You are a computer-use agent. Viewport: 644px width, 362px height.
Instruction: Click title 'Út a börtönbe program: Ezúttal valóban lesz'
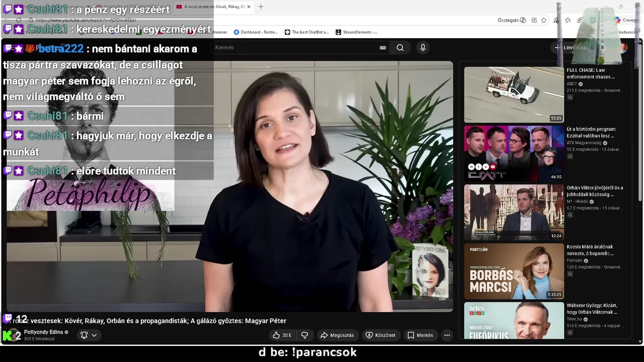point(591,132)
